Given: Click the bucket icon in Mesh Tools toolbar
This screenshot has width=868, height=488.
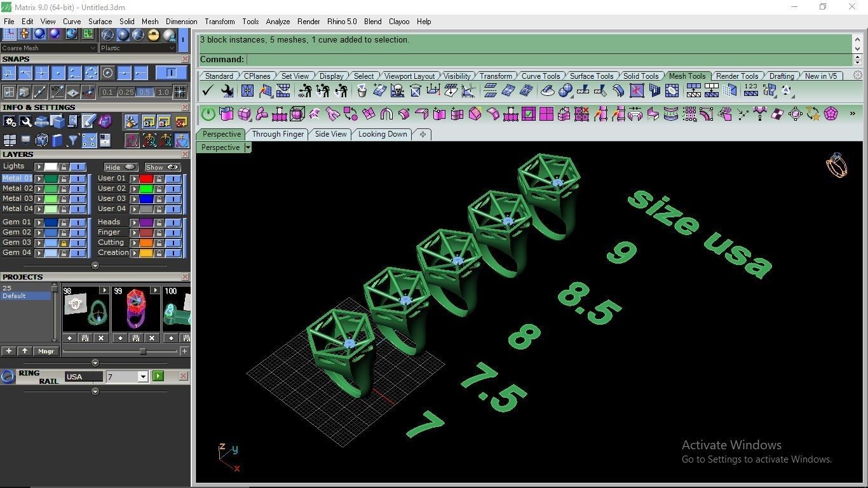Looking at the screenshot, I should pos(362,91).
